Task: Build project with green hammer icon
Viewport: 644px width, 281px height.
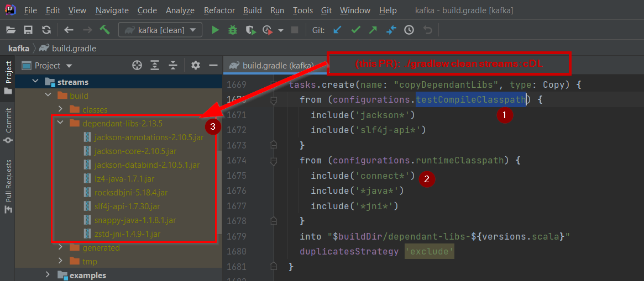Action: coord(104,30)
